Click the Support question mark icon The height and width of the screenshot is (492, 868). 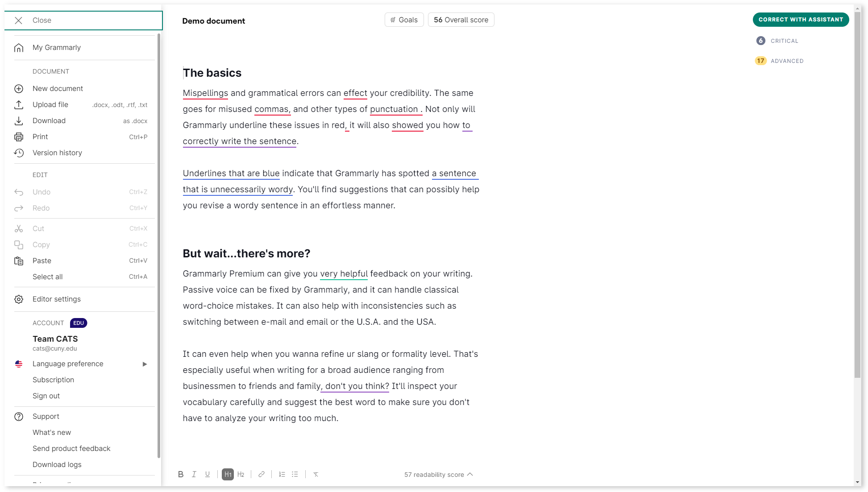coord(19,417)
